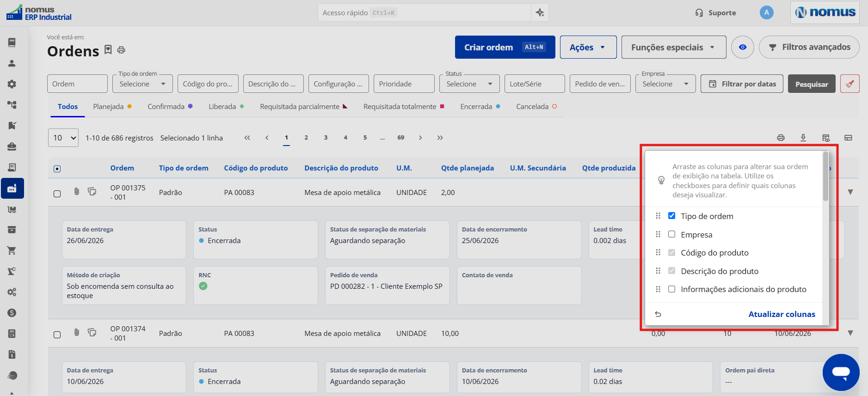Open the calculator icon in the sidebar
The height and width of the screenshot is (396, 868).
point(12,334)
